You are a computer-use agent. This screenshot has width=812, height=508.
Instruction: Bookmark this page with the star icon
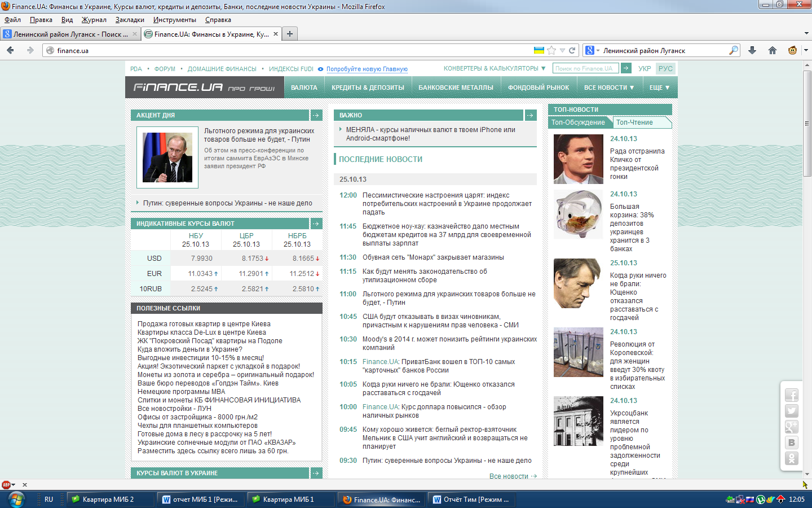[x=551, y=50]
